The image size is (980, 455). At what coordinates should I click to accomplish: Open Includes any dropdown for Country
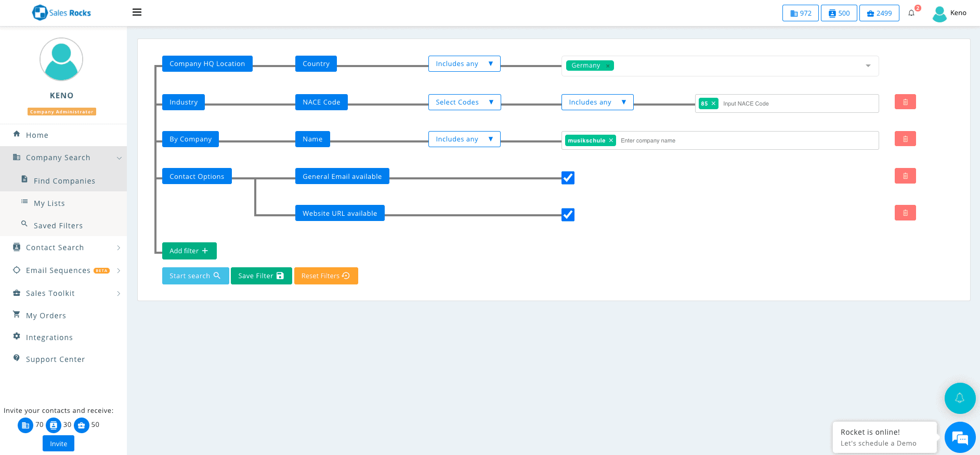464,64
